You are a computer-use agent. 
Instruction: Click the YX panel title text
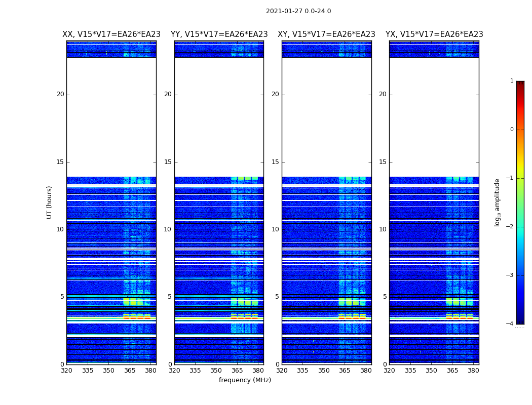coord(434,34)
